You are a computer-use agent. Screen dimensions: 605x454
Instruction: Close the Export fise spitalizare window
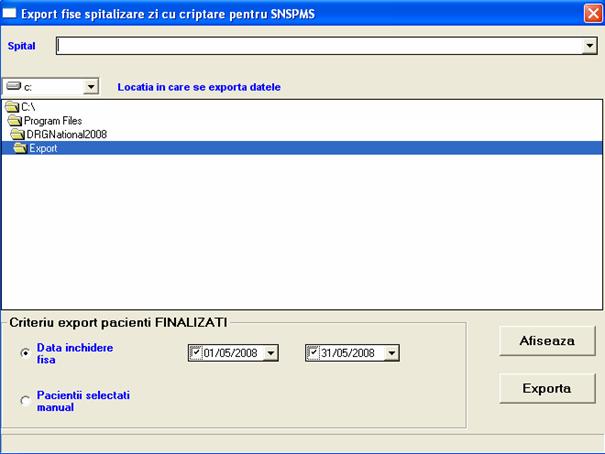pos(591,13)
